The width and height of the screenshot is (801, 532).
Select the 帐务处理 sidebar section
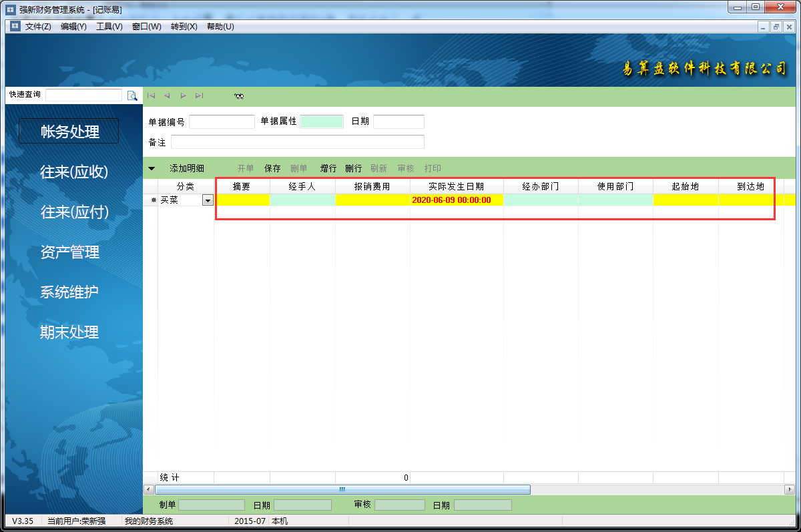[69, 131]
